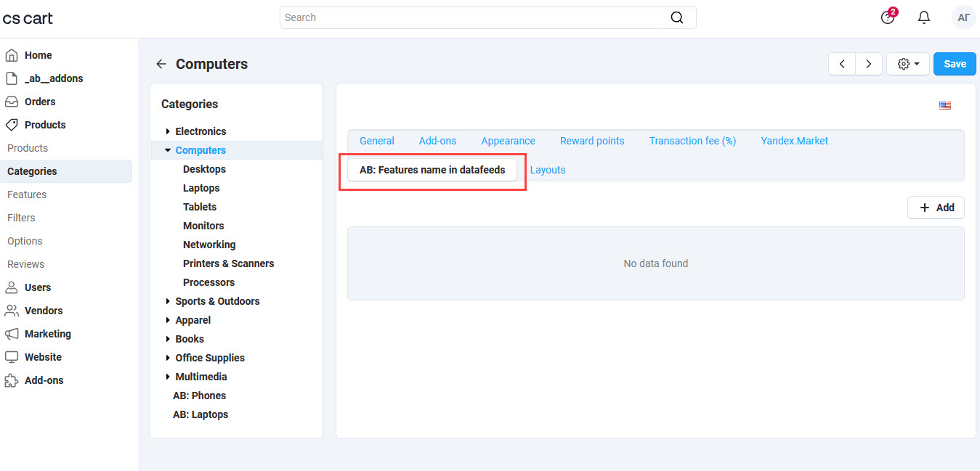Expand the Sports & Outdoors category

[x=166, y=301]
